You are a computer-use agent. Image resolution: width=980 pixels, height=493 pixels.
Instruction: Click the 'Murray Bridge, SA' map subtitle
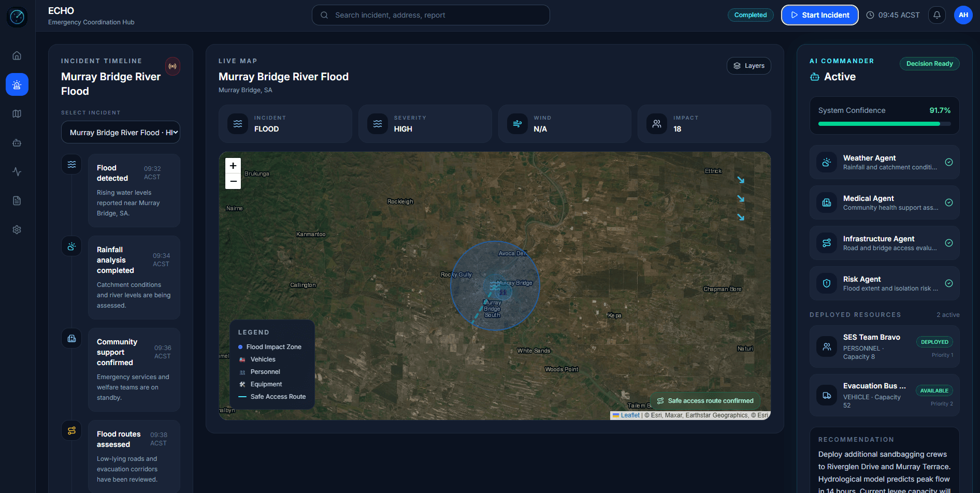point(246,90)
